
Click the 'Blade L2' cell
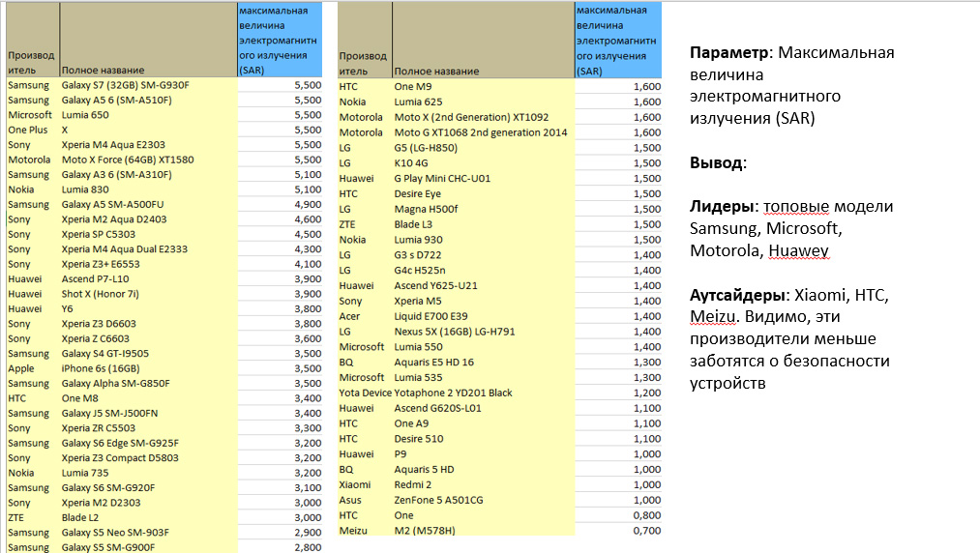[x=149, y=518]
